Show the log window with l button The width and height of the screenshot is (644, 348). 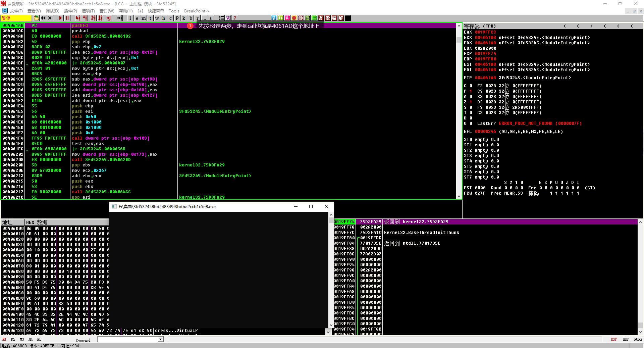tap(130, 18)
